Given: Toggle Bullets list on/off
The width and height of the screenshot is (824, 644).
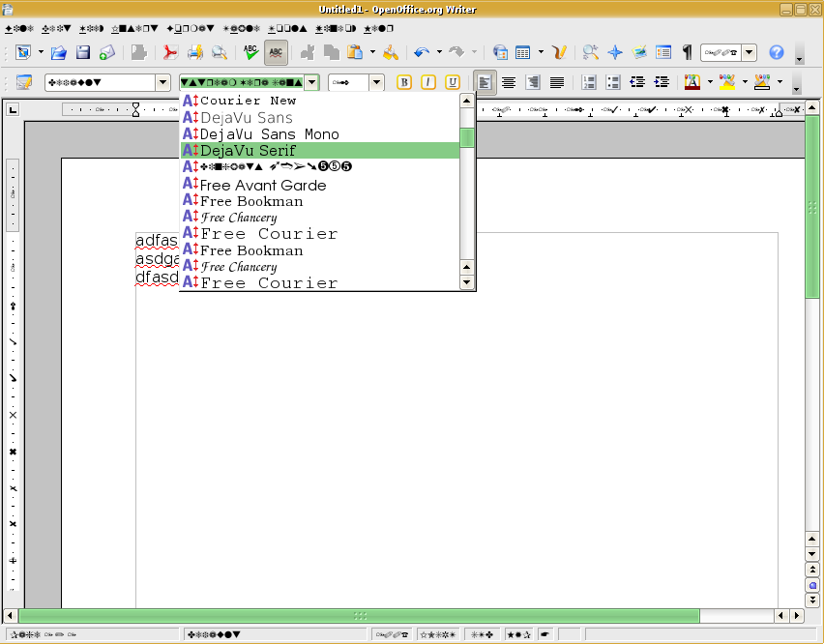Looking at the screenshot, I should click(613, 82).
